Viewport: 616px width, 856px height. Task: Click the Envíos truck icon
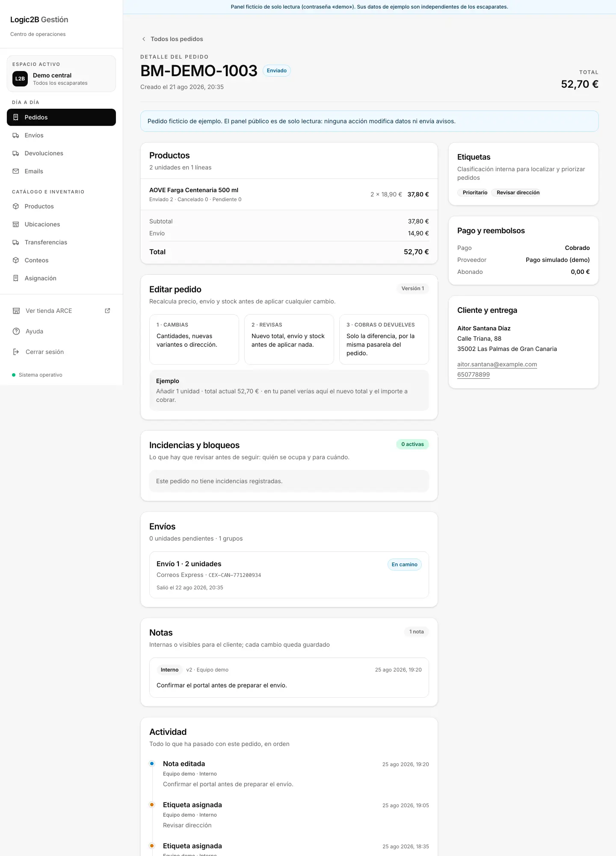pos(16,135)
